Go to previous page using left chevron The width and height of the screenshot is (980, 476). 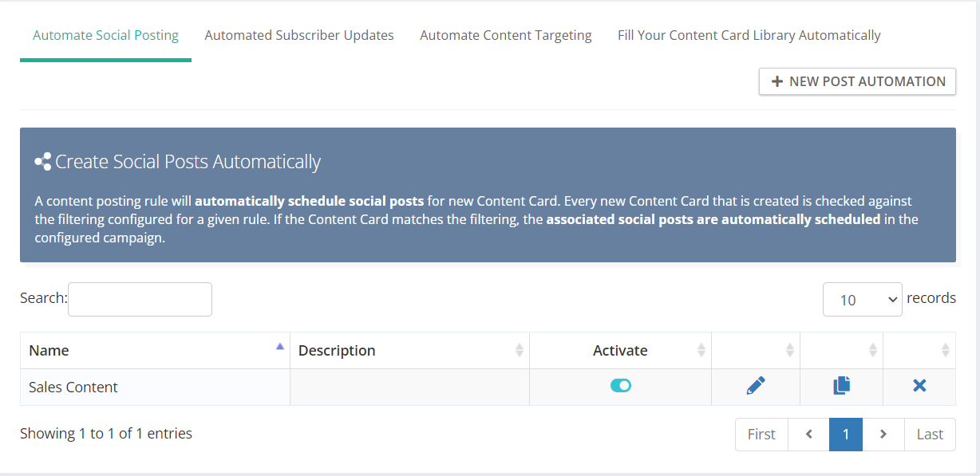(808, 435)
